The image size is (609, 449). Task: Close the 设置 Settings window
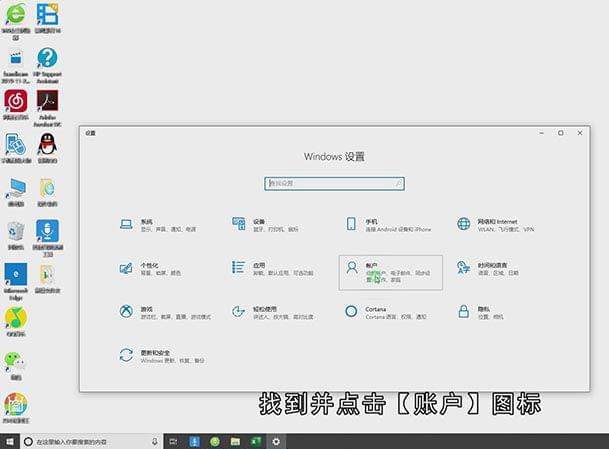point(580,133)
